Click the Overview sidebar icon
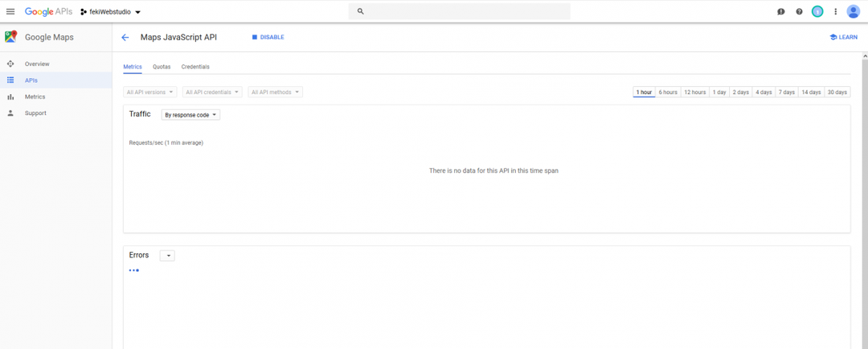This screenshot has width=868, height=349. [x=10, y=64]
